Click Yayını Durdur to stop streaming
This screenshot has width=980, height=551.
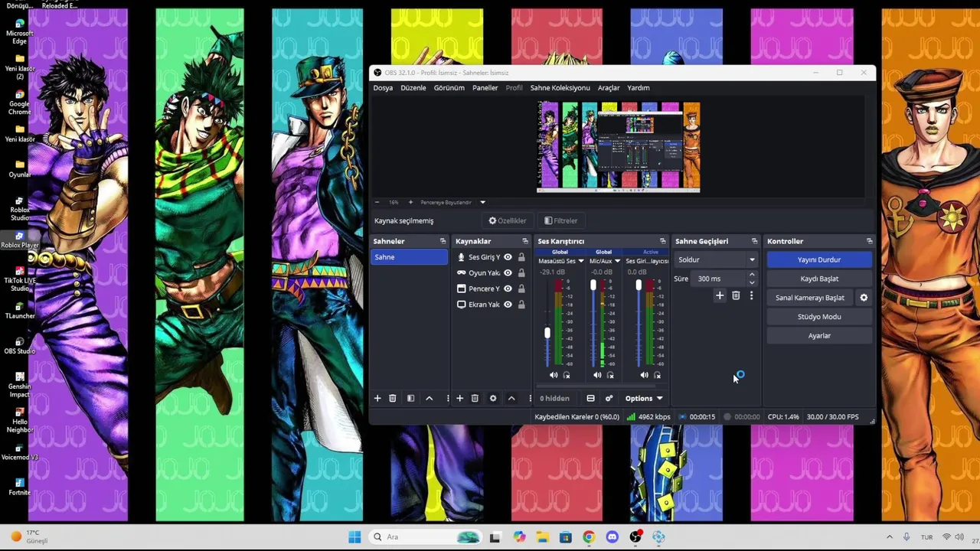point(819,259)
